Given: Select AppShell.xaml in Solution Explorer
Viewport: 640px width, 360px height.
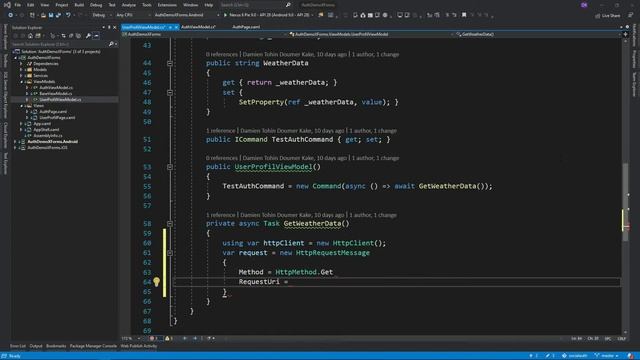Looking at the screenshot, I should (x=46, y=129).
